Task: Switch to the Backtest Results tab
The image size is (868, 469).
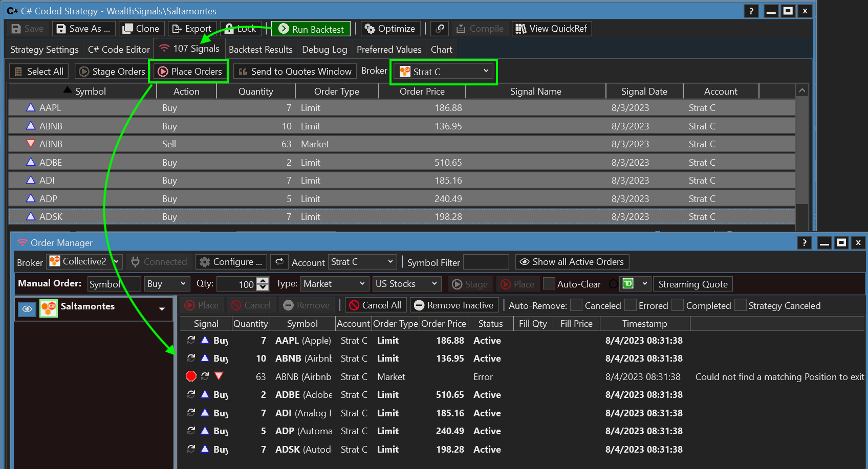Action: point(261,50)
